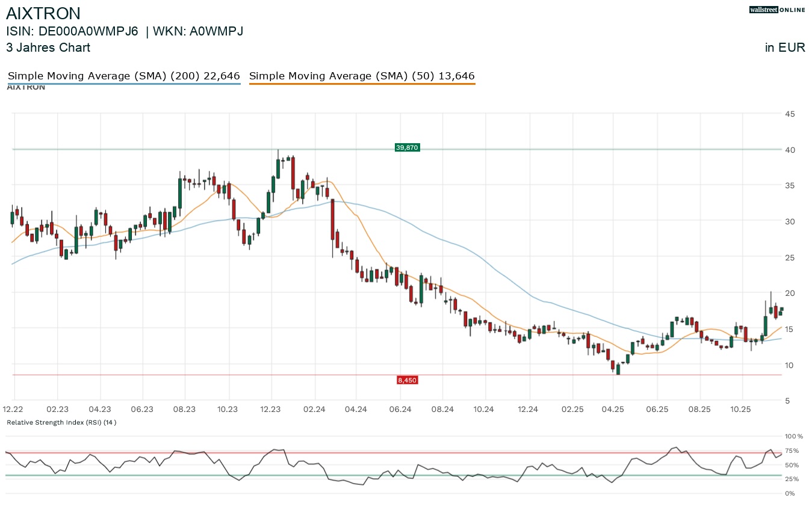Click the small AIXTRON series label
Image resolution: width=812 pixels, height=510 pixels.
click(25, 87)
